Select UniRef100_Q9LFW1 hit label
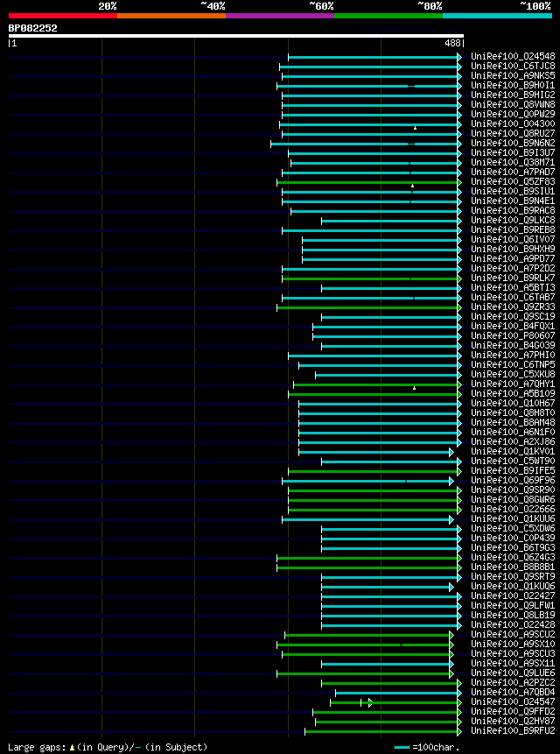 pos(513,605)
